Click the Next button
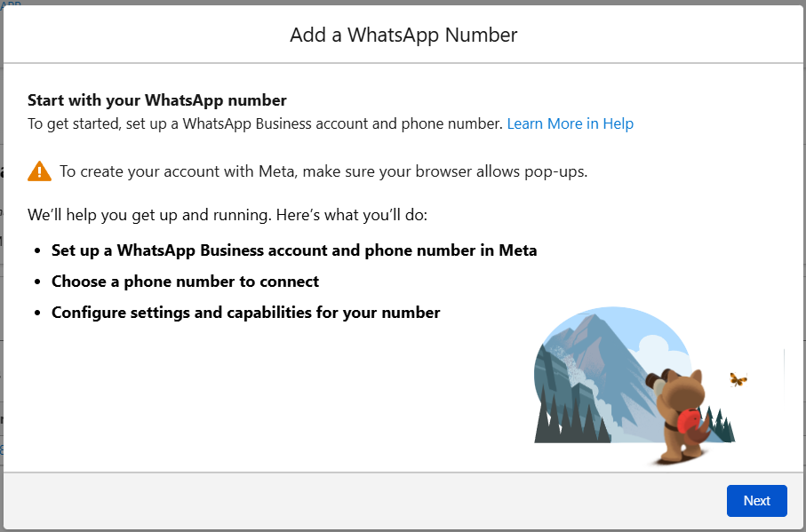806x532 pixels. pyautogui.click(x=756, y=501)
